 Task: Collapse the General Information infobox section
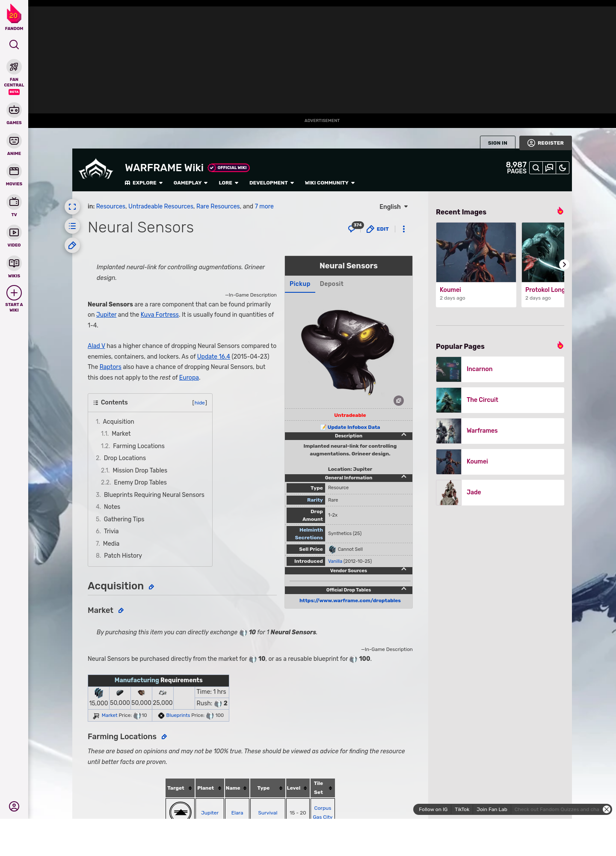404,477
